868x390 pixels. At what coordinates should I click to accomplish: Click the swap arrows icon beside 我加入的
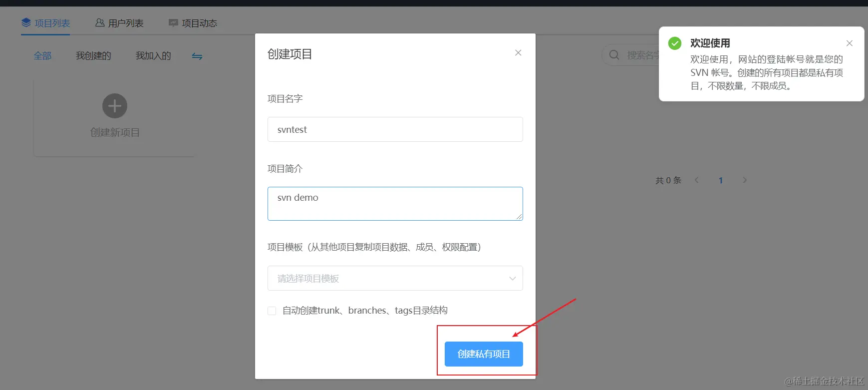[197, 56]
